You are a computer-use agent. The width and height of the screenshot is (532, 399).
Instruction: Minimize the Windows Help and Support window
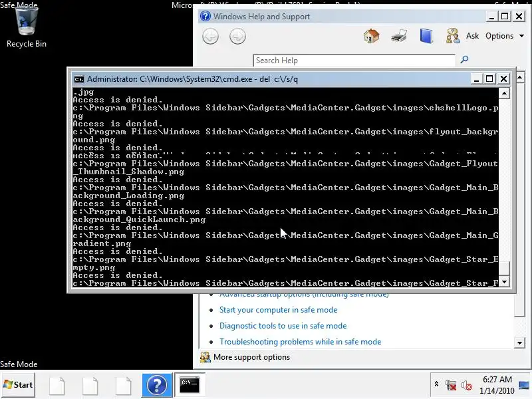[491, 16]
